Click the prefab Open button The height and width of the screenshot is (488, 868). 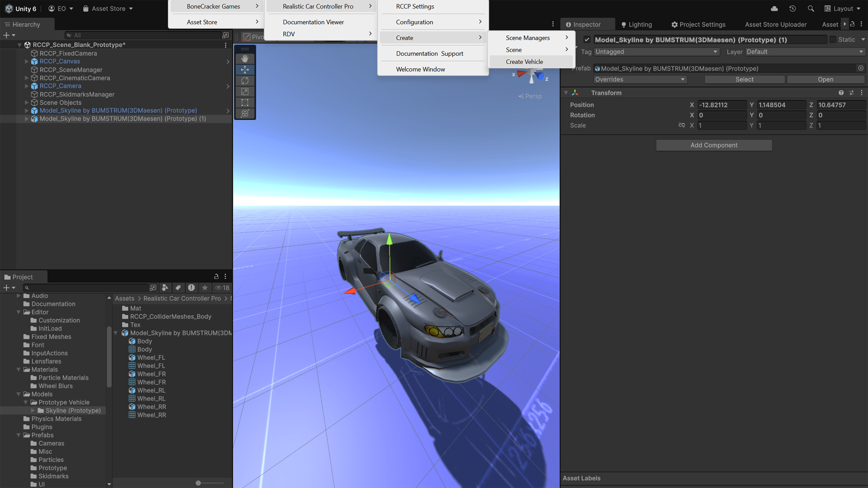(825, 80)
